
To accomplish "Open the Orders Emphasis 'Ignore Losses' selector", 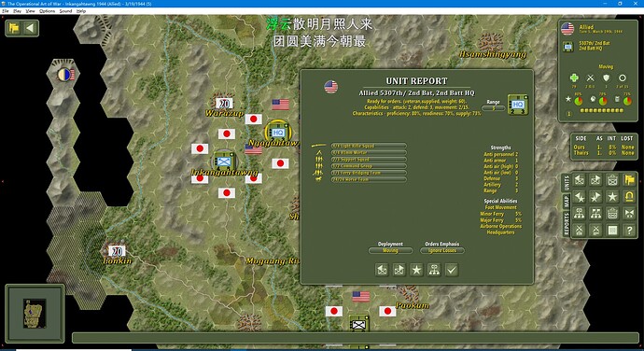I will pyautogui.click(x=442, y=250).
